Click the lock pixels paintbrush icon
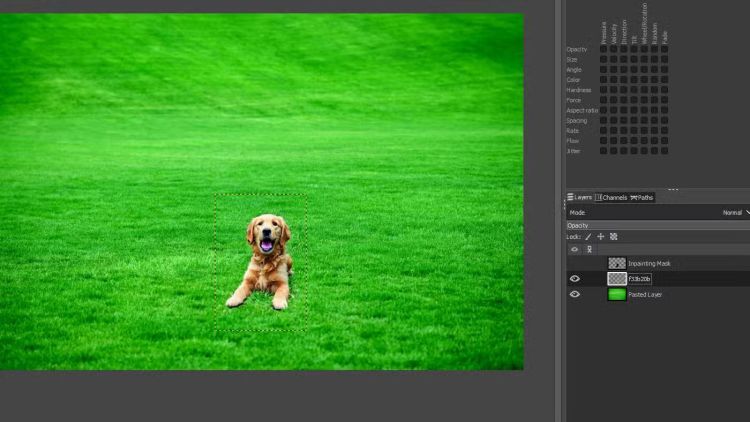The image size is (750, 422). [588, 237]
